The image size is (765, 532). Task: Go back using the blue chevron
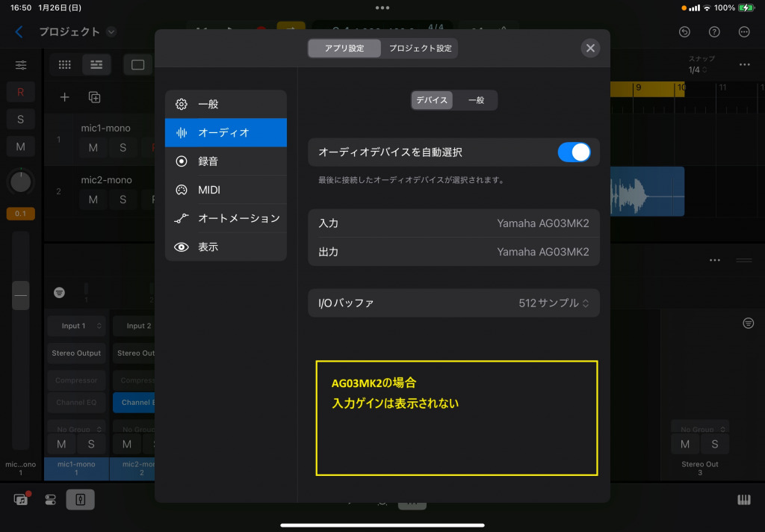pos(19,31)
